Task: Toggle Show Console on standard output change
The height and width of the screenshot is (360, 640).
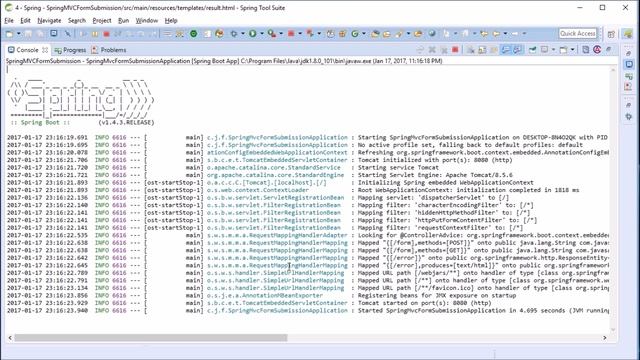Action: coord(505,50)
